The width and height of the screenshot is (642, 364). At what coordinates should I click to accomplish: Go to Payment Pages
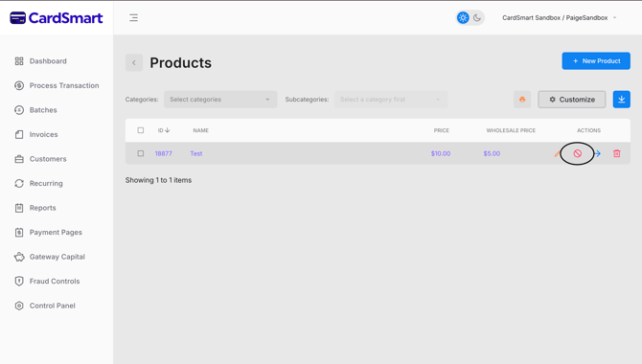pos(48,232)
